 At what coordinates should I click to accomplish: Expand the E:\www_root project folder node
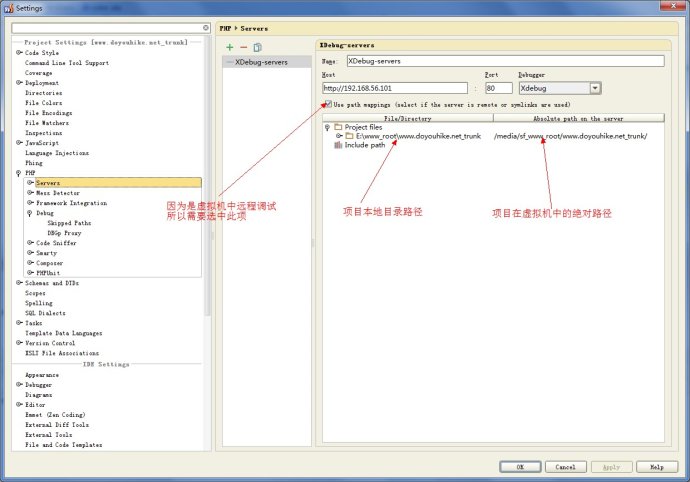point(339,136)
